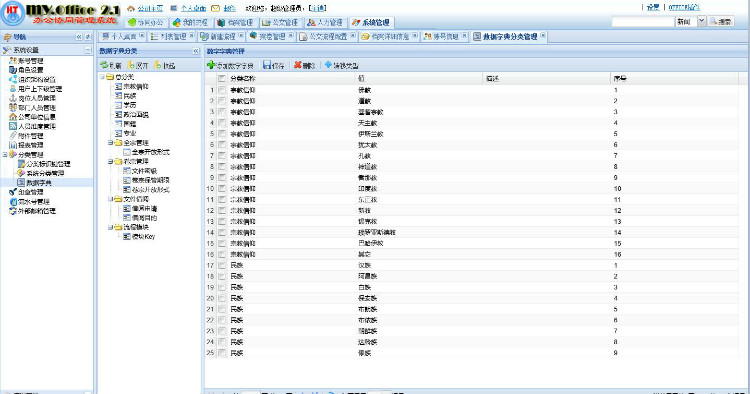750x394 pixels.
Task: Collapse the 系统设置 accordion with the minus button
Action: pos(88,50)
